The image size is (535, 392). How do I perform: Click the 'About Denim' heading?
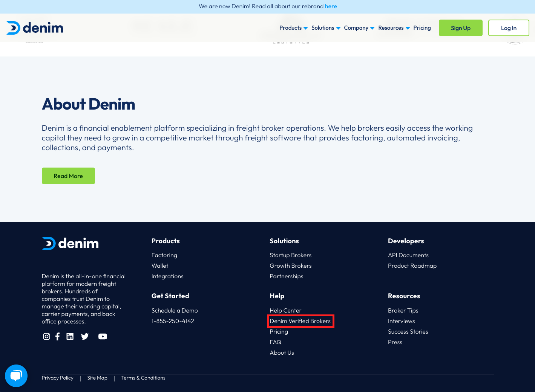(x=88, y=104)
